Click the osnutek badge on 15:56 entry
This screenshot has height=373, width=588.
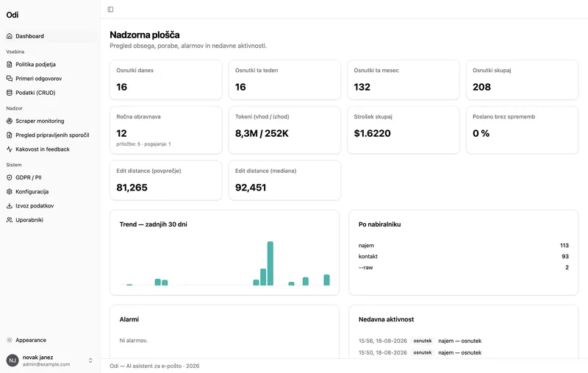422,341
